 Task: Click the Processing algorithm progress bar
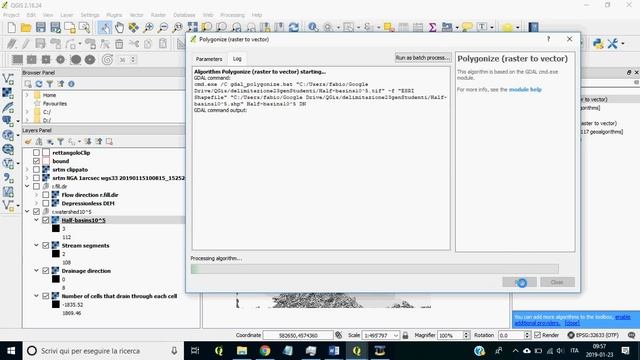tap(375, 269)
